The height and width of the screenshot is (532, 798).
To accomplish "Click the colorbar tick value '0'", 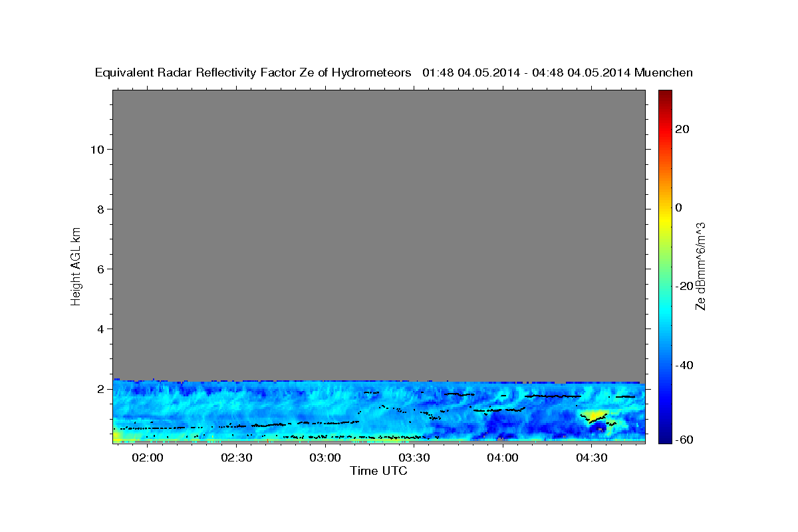I will (x=678, y=207).
